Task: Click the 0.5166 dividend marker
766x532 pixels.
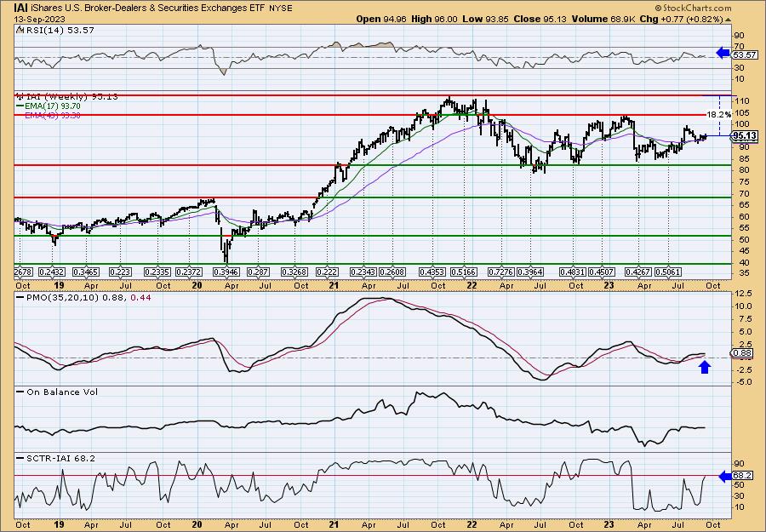Action: 464,272
